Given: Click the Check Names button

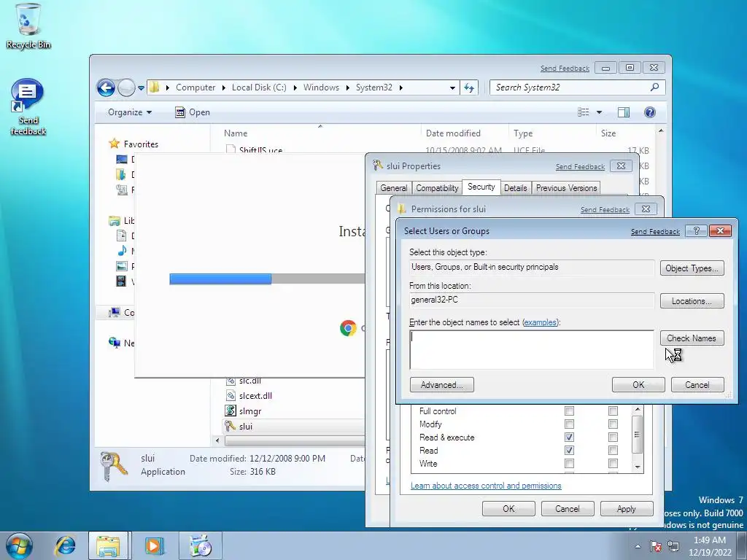Looking at the screenshot, I should [x=692, y=338].
